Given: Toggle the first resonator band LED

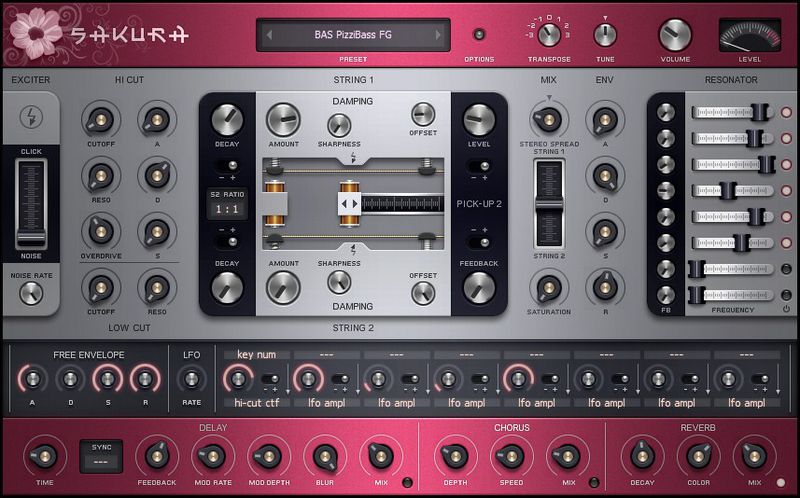Looking at the screenshot, I should [786, 112].
